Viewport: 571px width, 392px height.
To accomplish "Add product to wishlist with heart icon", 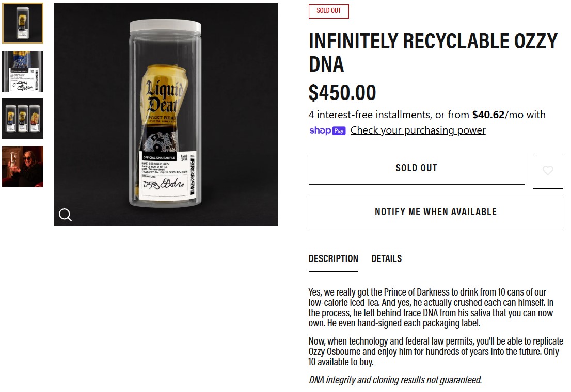I will (548, 170).
